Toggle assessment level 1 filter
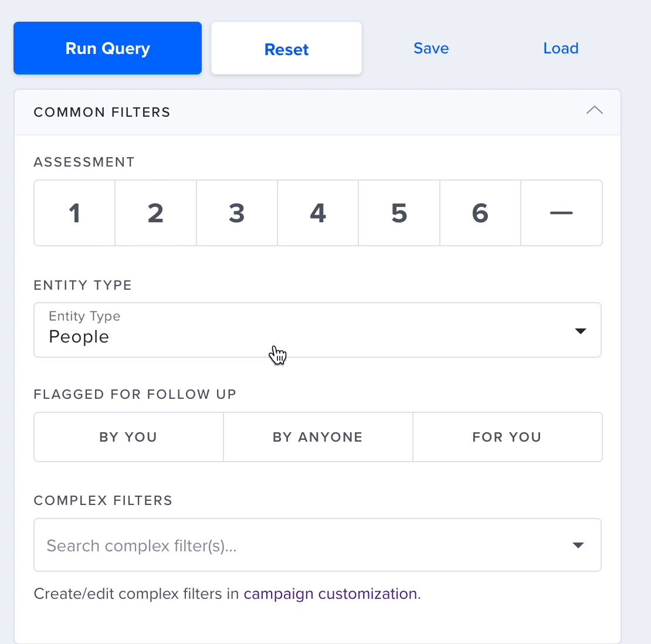Viewport: 651px width, 644px height. 74,213
